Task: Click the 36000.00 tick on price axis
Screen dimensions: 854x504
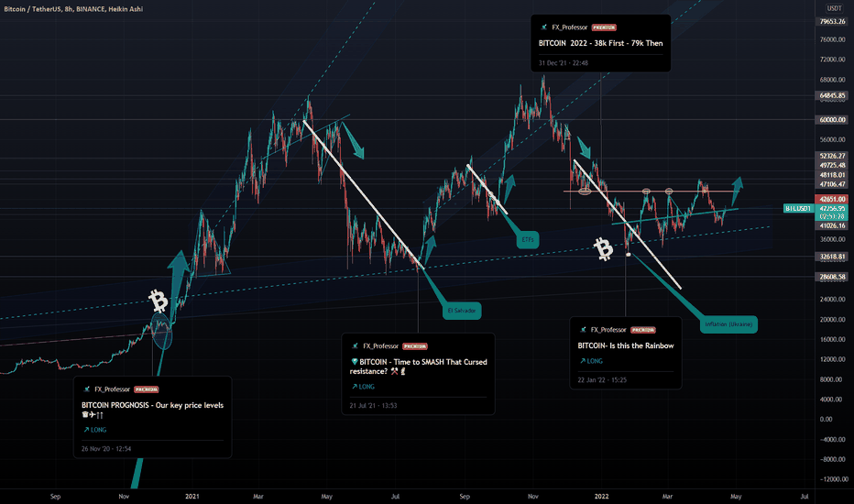Action: (x=832, y=240)
